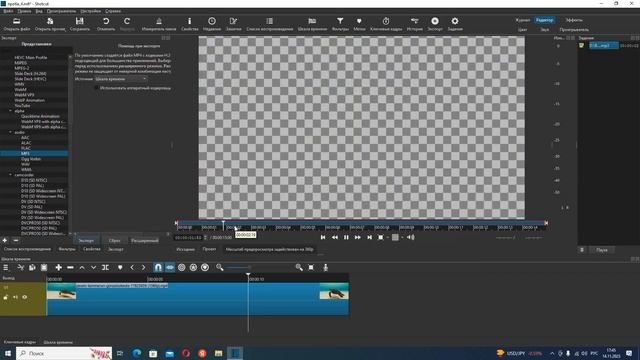The width and height of the screenshot is (640, 360).
Task: Switch to the Фильтры tab below export panel
Action: pyautogui.click(x=67, y=249)
